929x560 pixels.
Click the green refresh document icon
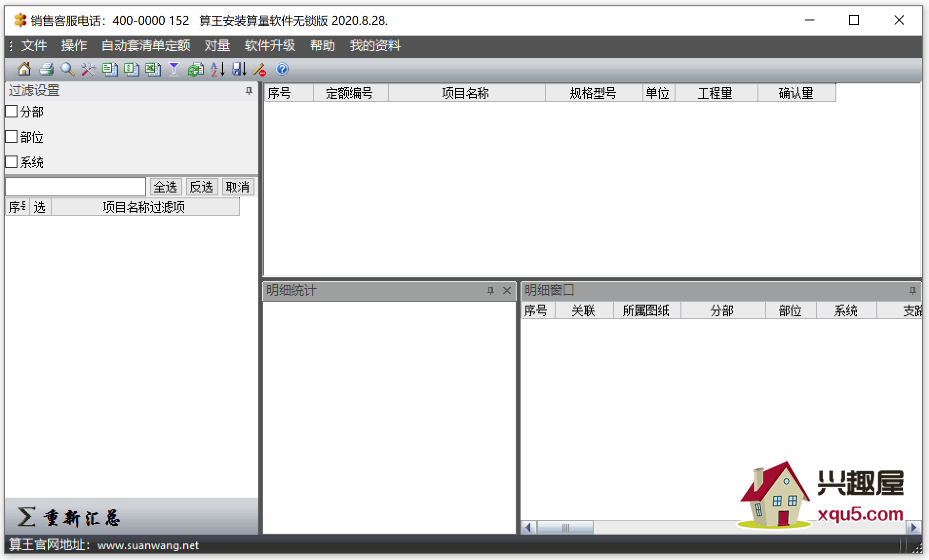(195, 69)
